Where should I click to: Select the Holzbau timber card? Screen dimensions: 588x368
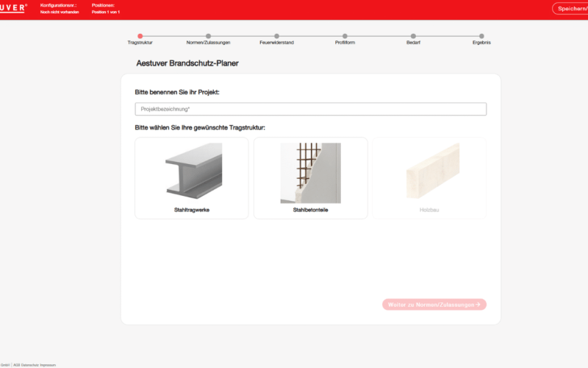coord(429,178)
